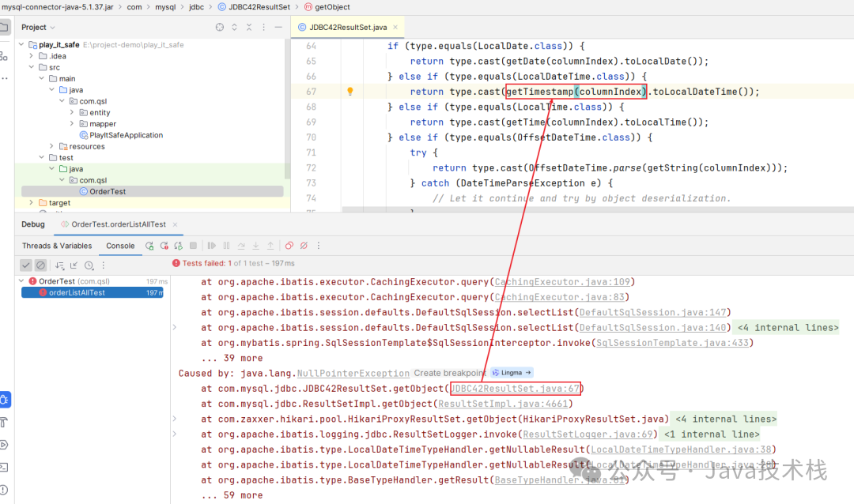
Task: Click the Stop process icon
Action: point(193,246)
